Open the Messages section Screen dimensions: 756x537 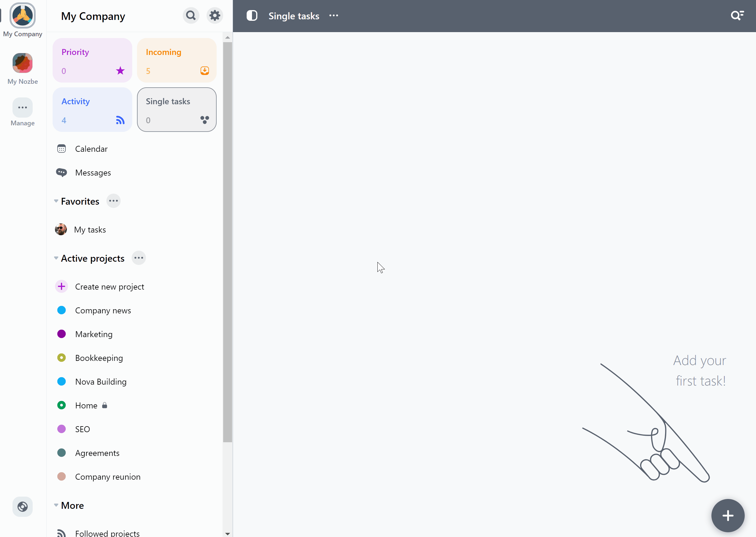point(93,173)
